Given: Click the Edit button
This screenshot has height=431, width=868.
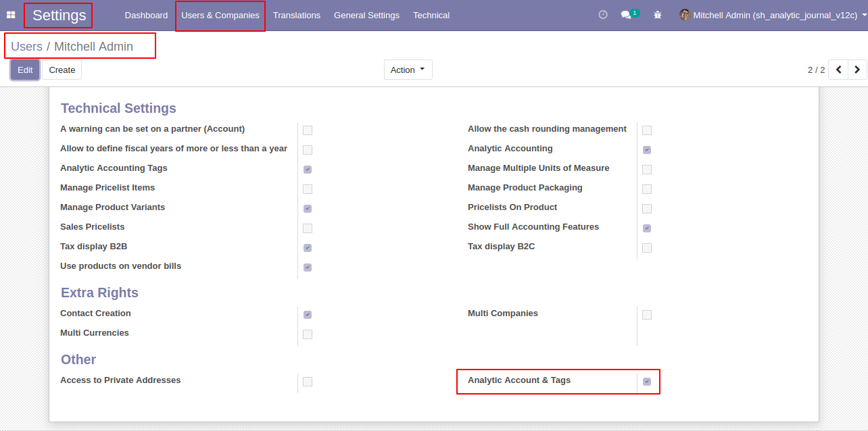Looking at the screenshot, I should [x=25, y=70].
